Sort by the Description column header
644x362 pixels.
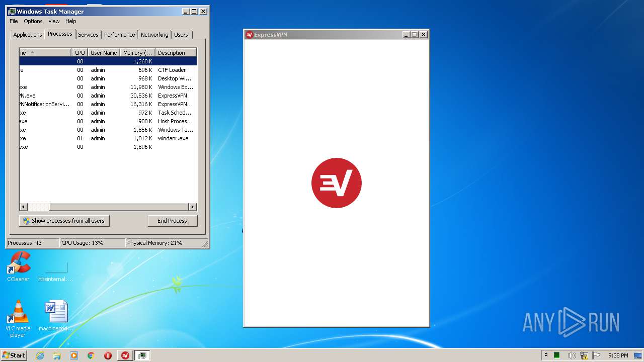(x=175, y=53)
